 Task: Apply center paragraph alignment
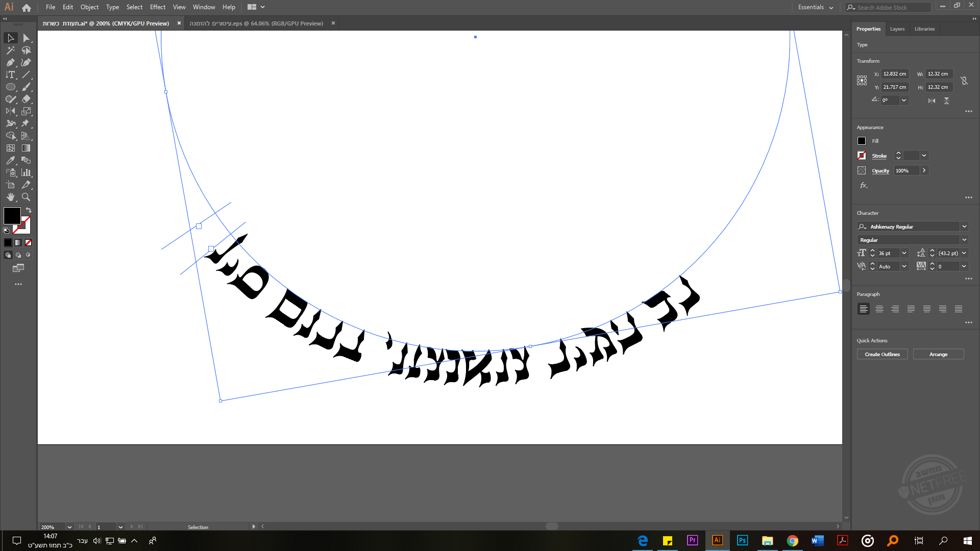pyautogui.click(x=879, y=309)
